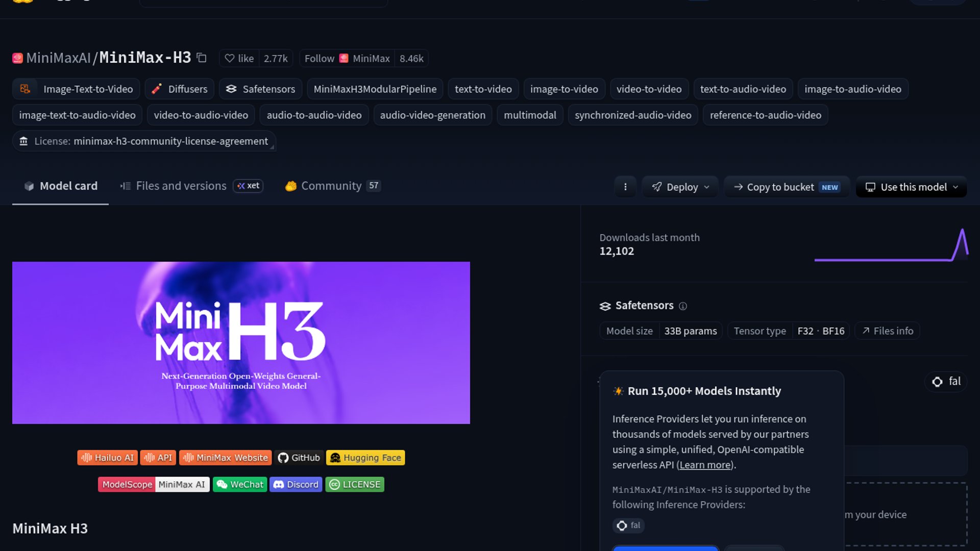Screen dimensions: 980x551
Task: Click the Image-Text-to-Video task icon
Action: tap(25, 89)
